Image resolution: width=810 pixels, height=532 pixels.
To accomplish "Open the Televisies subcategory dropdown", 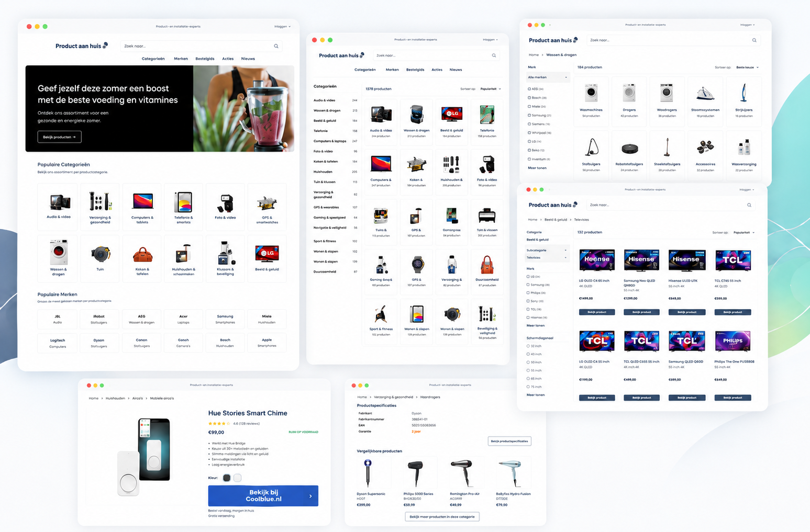I will (547, 257).
